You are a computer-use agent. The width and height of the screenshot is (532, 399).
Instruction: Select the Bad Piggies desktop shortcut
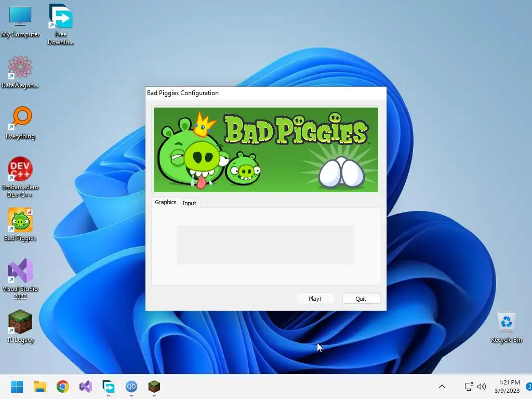tap(20, 224)
